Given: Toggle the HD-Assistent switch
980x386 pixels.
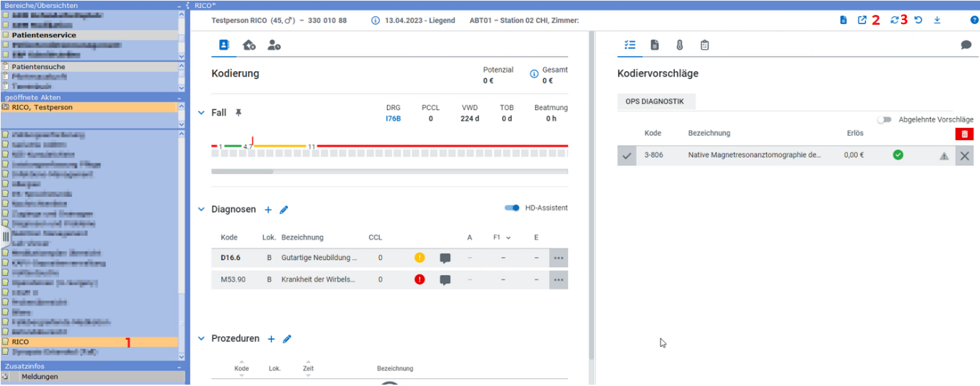Looking at the screenshot, I should point(512,208).
